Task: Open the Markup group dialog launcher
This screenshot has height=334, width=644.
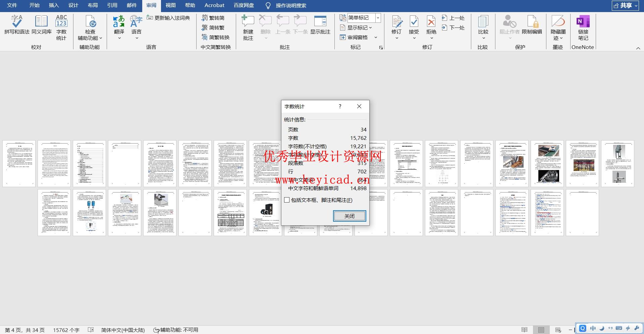Action: (x=381, y=48)
